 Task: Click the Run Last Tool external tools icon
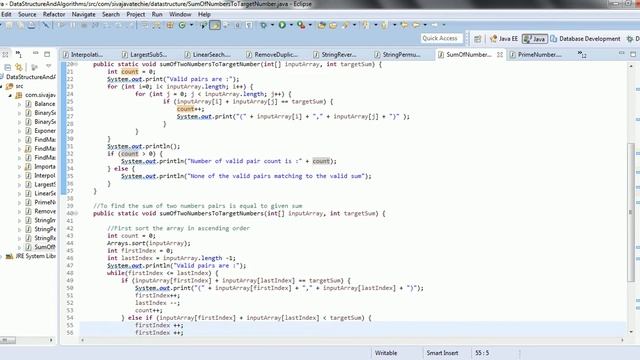click(301, 25)
